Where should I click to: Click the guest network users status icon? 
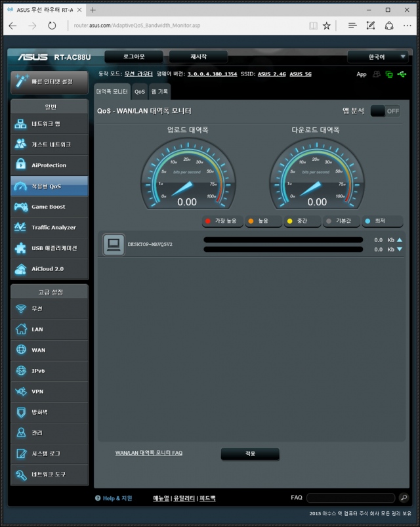coord(377,74)
